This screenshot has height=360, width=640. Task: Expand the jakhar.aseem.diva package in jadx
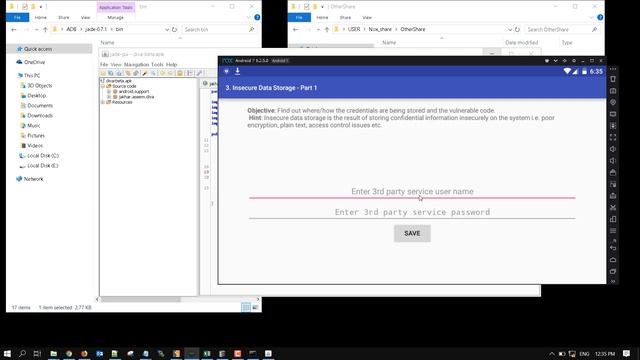tap(109, 97)
